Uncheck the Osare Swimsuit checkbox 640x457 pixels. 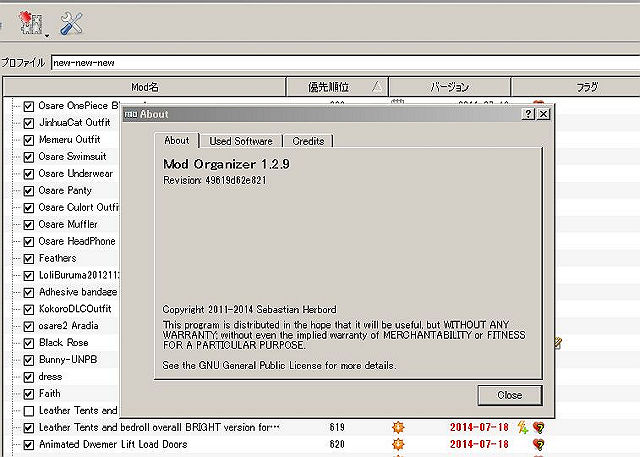[29, 157]
